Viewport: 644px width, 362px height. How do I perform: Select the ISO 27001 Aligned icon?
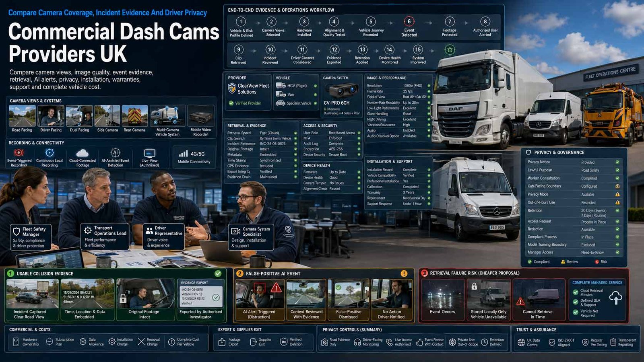click(551, 342)
